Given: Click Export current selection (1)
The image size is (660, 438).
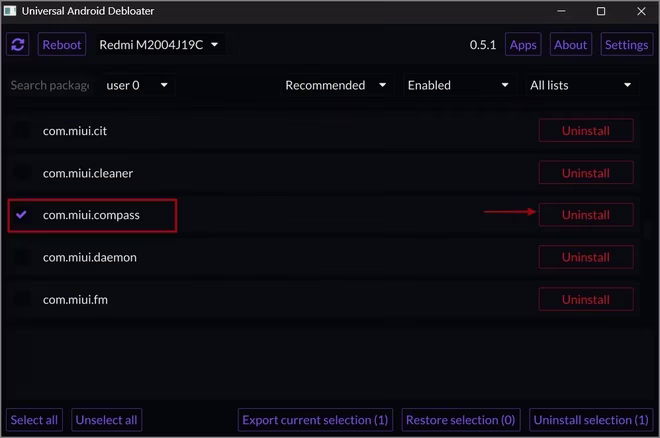Looking at the screenshot, I should tap(315, 420).
